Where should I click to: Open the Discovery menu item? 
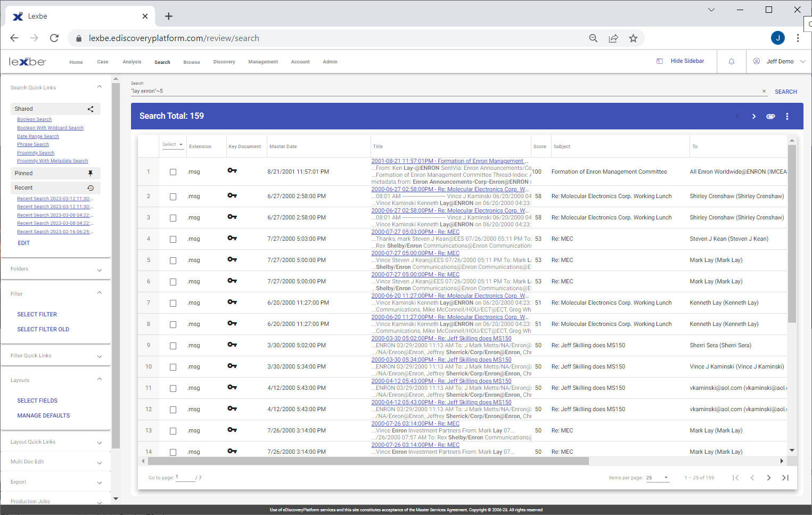tap(224, 62)
